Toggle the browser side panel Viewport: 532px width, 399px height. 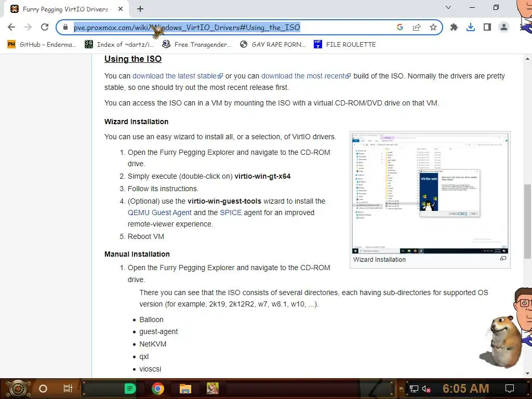pyautogui.click(x=487, y=27)
